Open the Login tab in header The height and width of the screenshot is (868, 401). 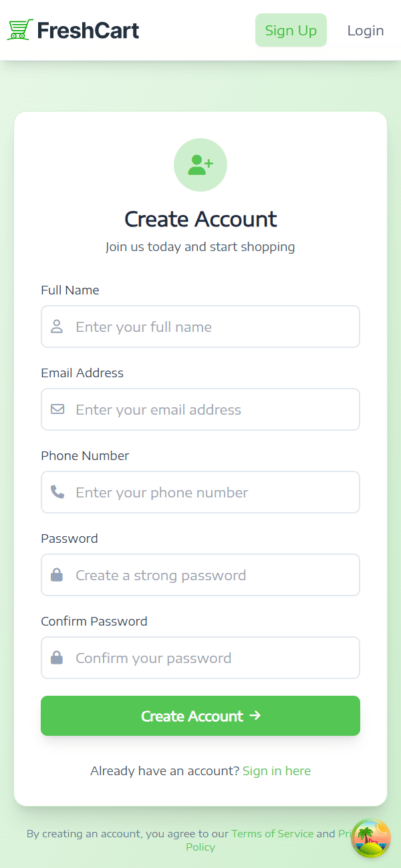[x=366, y=31]
